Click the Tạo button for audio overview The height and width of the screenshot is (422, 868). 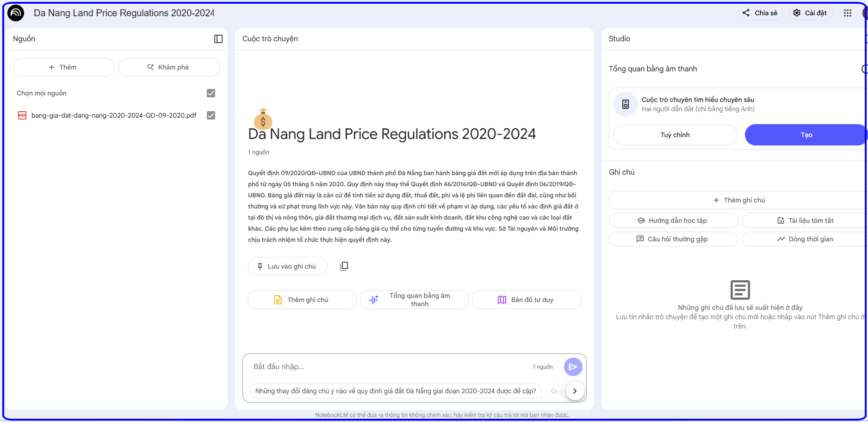tap(806, 135)
